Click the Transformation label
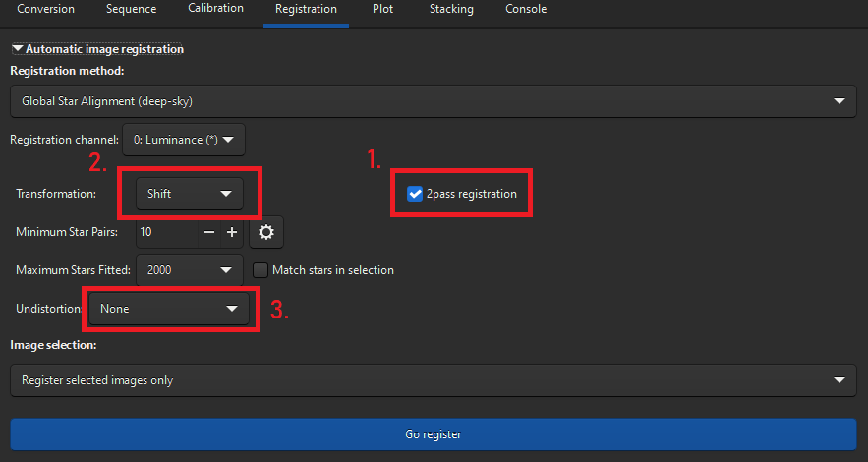 click(56, 194)
